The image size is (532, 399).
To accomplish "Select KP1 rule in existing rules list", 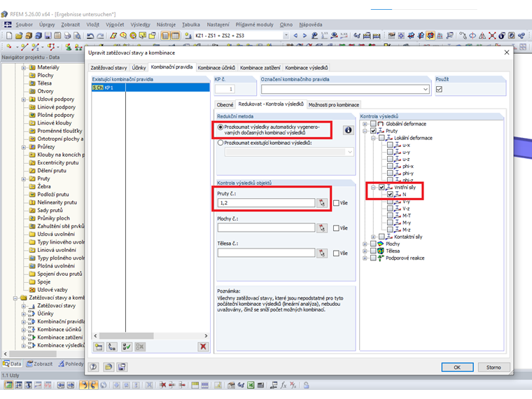I will pyautogui.click(x=150, y=88).
